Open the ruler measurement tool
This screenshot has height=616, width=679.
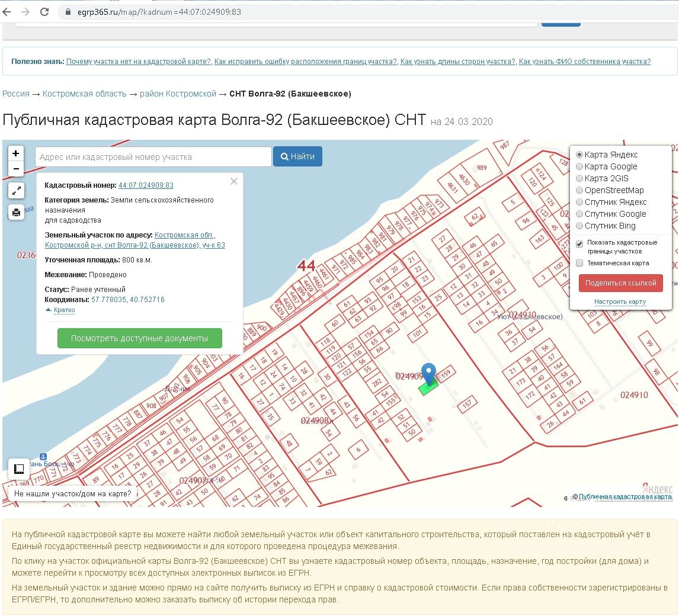coord(18,469)
